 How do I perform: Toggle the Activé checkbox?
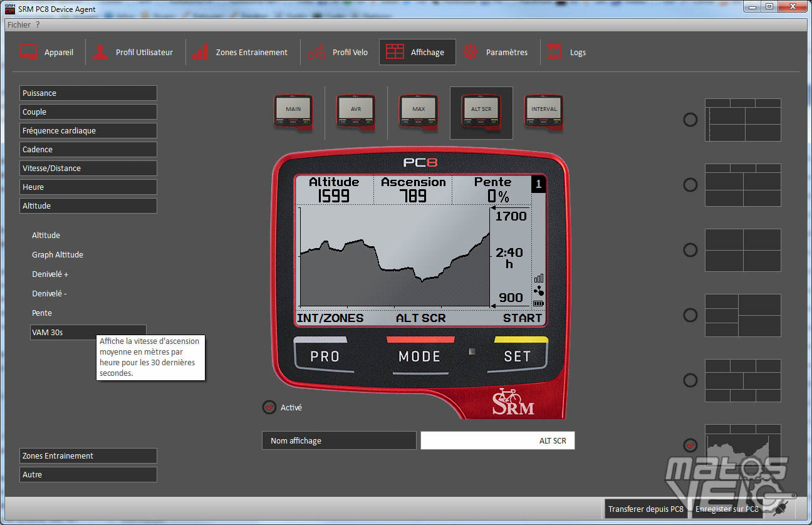point(269,407)
